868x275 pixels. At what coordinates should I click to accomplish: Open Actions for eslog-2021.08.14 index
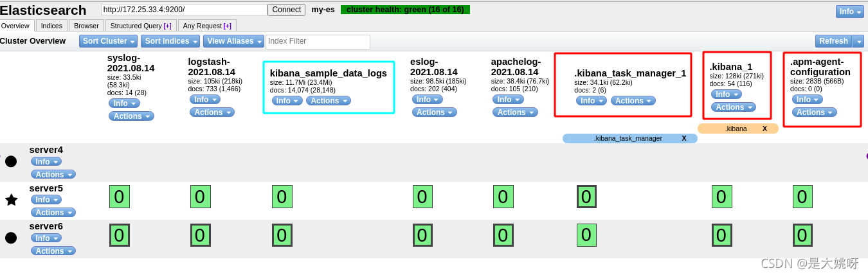(435, 112)
